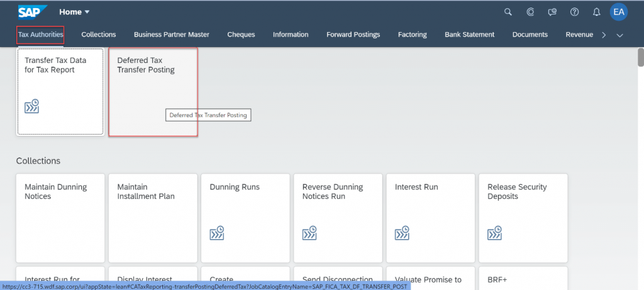Image resolution: width=644 pixels, height=290 pixels.
Task: Open the Maintain Installment Plan tile
Action: pyautogui.click(x=153, y=218)
